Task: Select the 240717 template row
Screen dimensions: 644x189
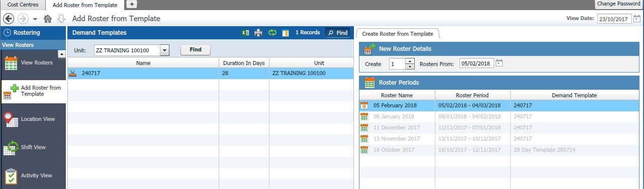Action: (210, 73)
